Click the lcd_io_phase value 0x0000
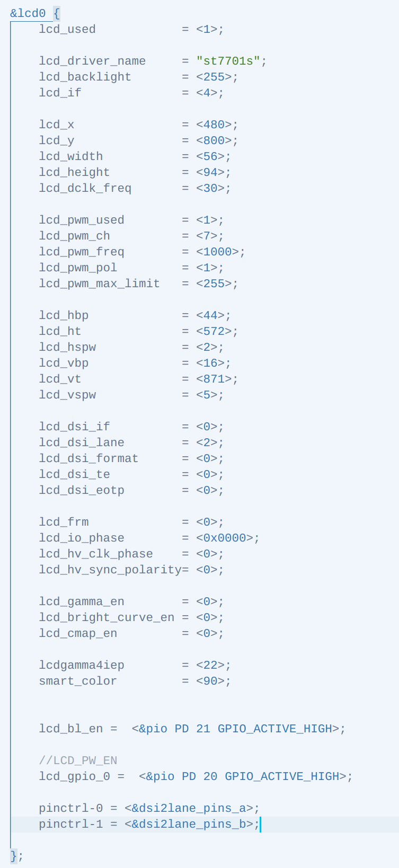The height and width of the screenshot is (868, 399). tap(225, 538)
